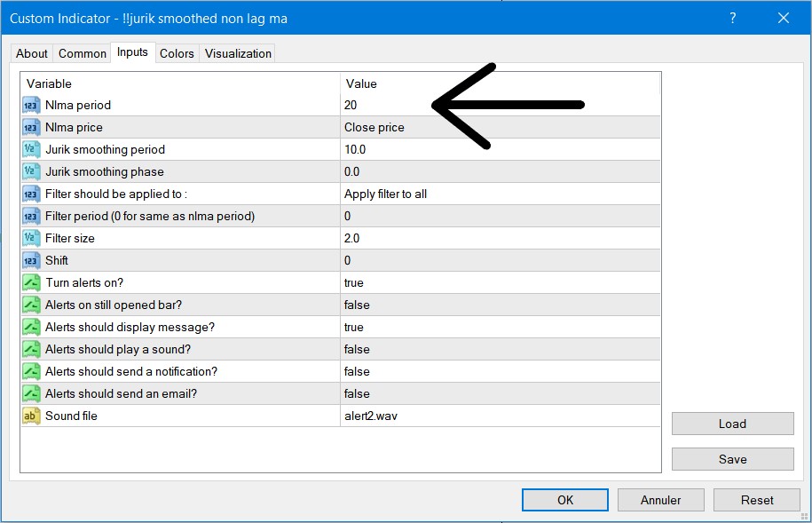Open 'Alerts should display message?' true value
Screen dimensions: 812x523
point(501,327)
